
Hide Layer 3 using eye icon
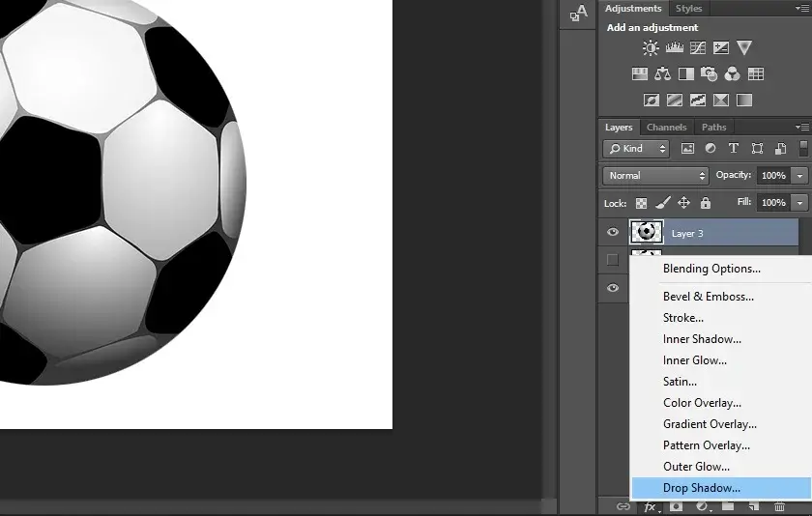click(x=613, y=232)
